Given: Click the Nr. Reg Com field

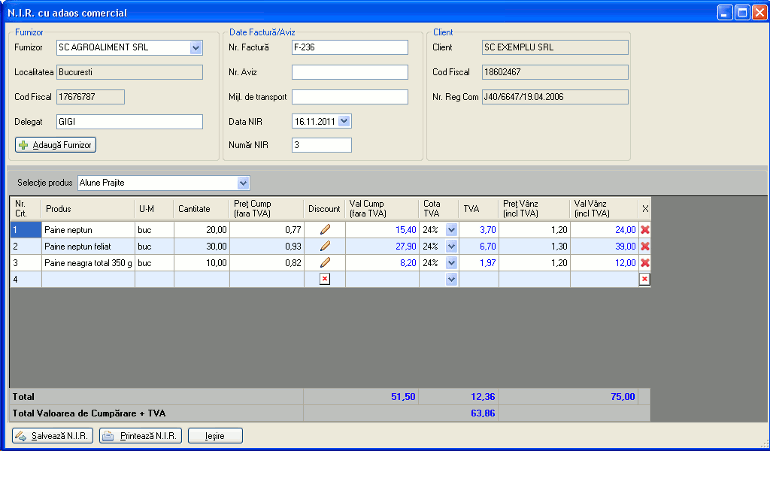Looking at the screenshot, I should 555,97.
